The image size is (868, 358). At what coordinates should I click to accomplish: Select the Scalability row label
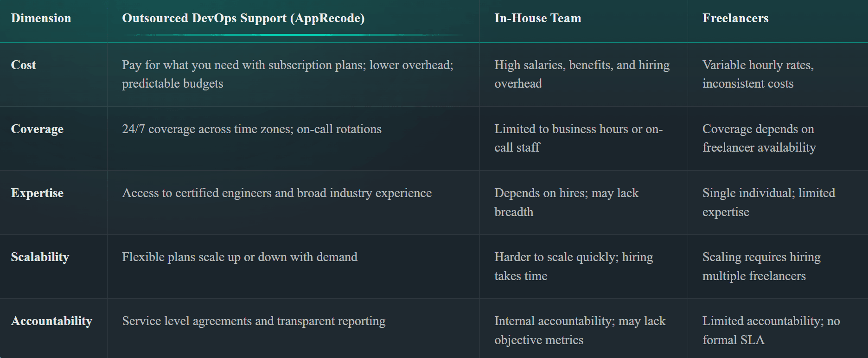coord(40,257)
